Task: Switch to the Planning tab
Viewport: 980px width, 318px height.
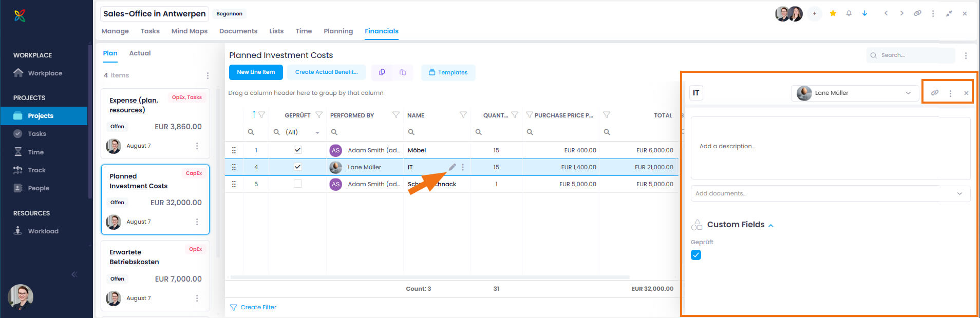Action: [338, 31]
